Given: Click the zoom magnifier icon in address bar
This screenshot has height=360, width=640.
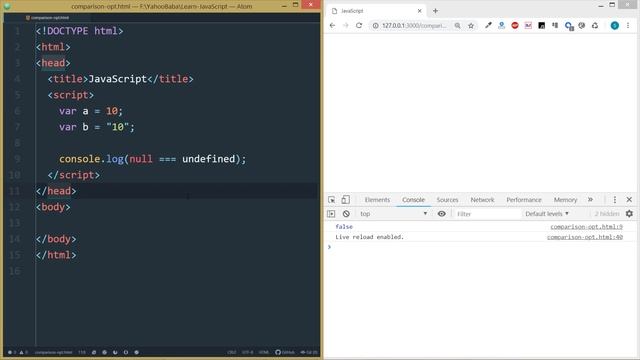Looking at the screenshot, I should (x=458, y=25).
